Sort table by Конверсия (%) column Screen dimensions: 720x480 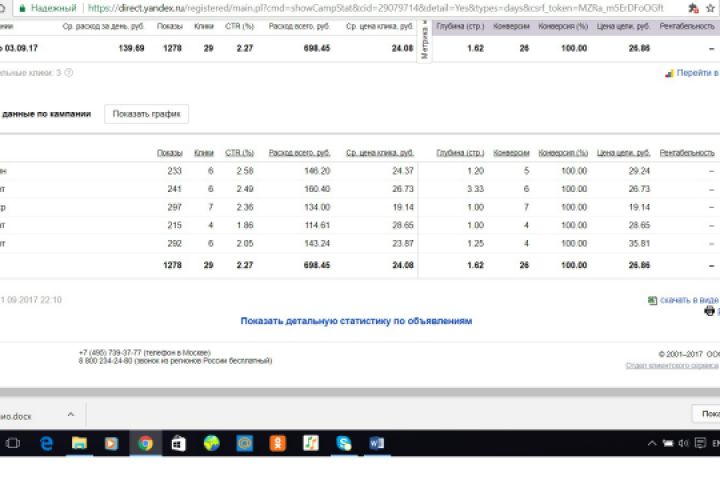pos(563,152)
